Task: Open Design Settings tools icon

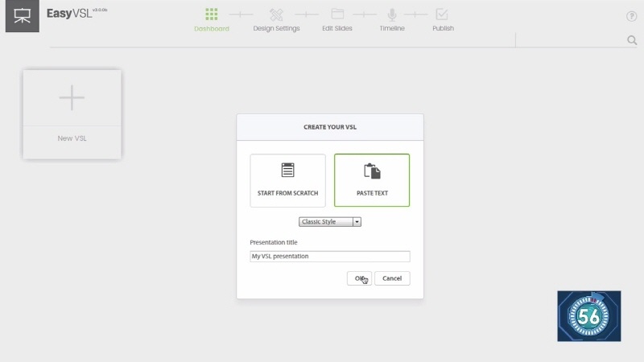Action: click(276, 14)
